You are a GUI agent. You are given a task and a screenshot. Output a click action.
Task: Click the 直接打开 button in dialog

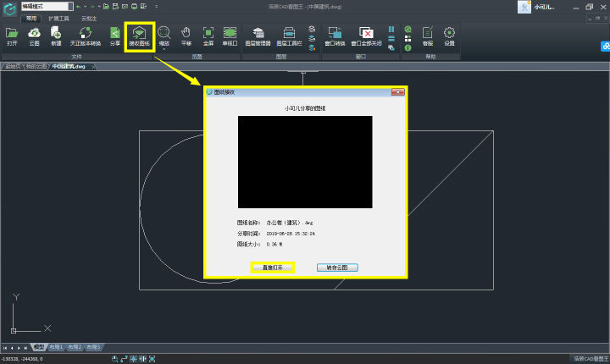pos(272,267)
